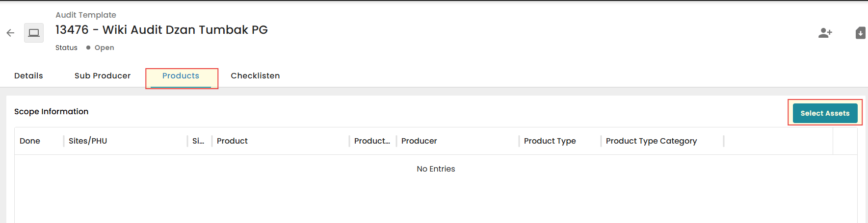Image resolution: width=868 pixels, height=223 pixels.
Task: Click the No Entries table message
Action: 436,169
